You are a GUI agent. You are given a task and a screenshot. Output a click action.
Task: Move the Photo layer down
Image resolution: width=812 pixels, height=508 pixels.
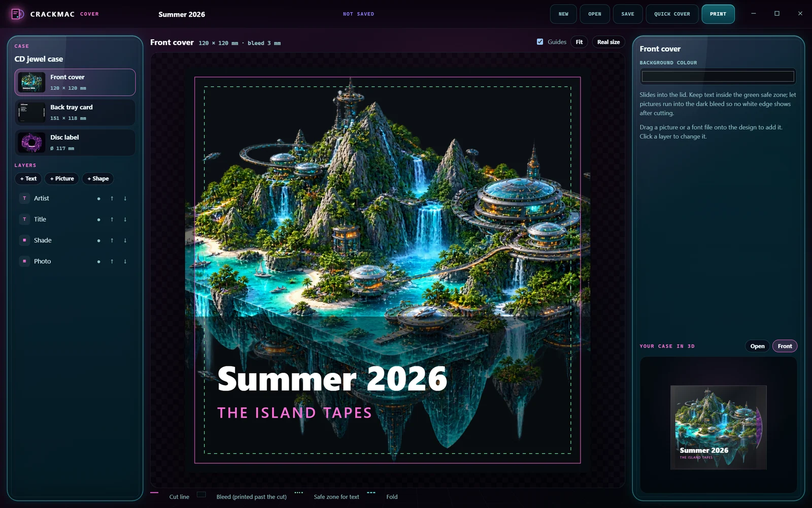coord(125,261)
